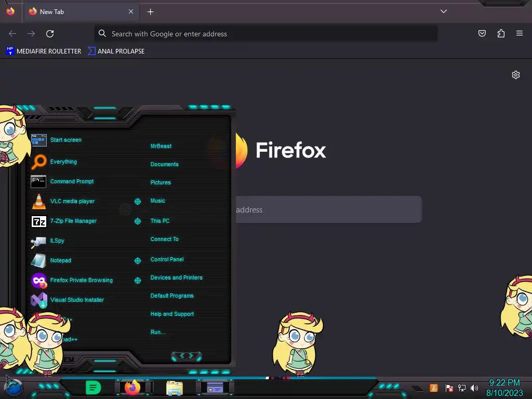Open File Explorer from taskbar
The height and width of the screenshot is (399, 532).
pos(175,388)
